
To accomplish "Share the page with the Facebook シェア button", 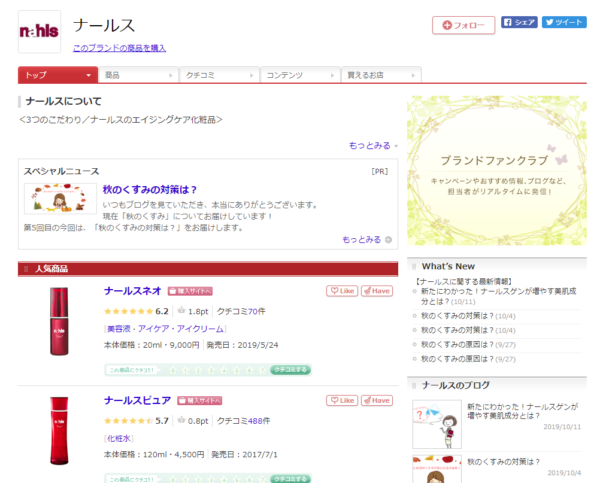I will (x=519, y=22).
